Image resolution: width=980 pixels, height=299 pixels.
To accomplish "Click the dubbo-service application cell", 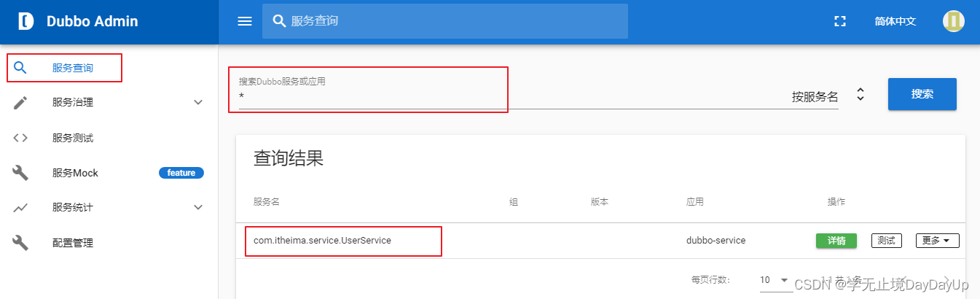I will click(716, 241).
